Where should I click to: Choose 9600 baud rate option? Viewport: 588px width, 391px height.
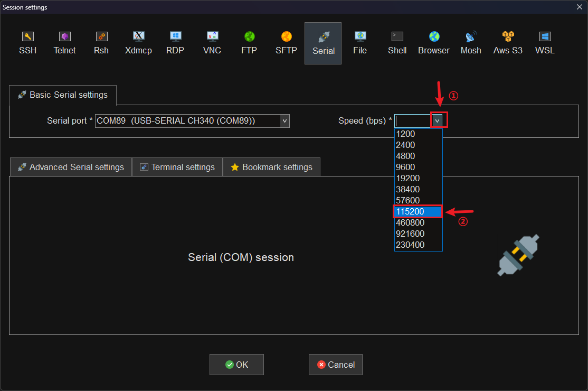(x=418, y=167)
